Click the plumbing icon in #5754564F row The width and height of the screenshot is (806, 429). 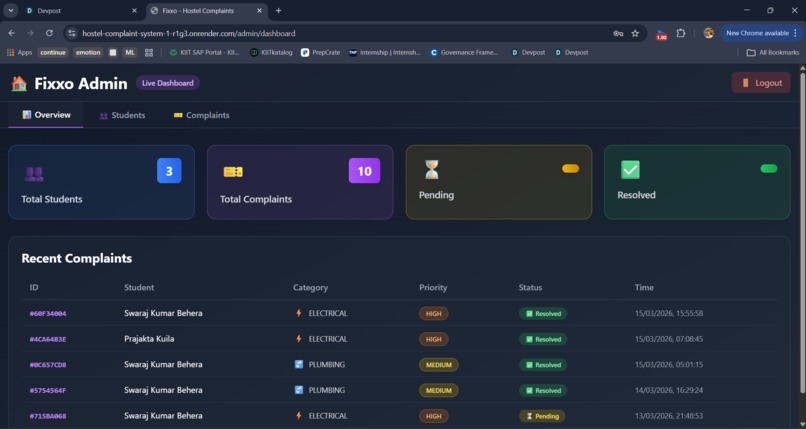(299, 390)
